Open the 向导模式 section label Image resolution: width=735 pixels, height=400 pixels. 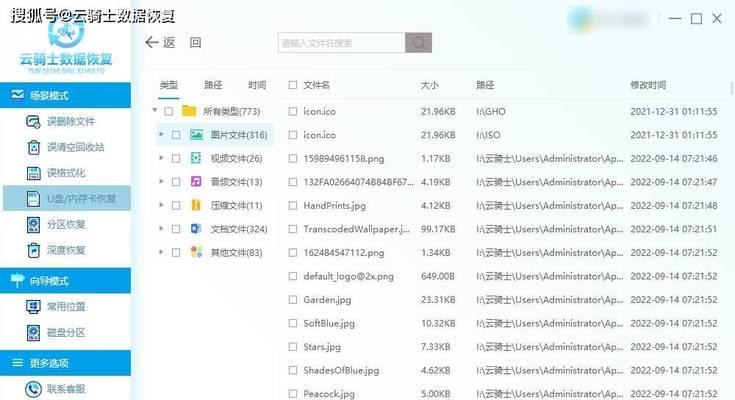coord(49,281)
